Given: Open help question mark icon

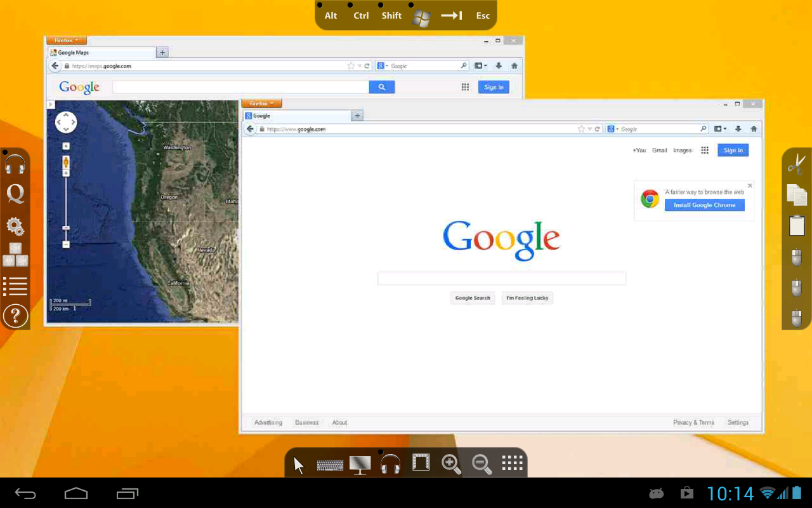Looking at the screenshot, I should (15, 316).
